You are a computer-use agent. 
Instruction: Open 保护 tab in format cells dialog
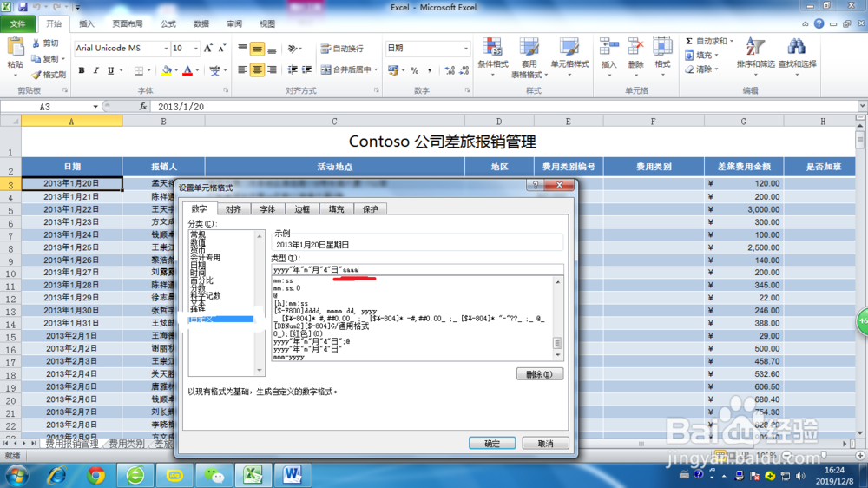[371, 208]
